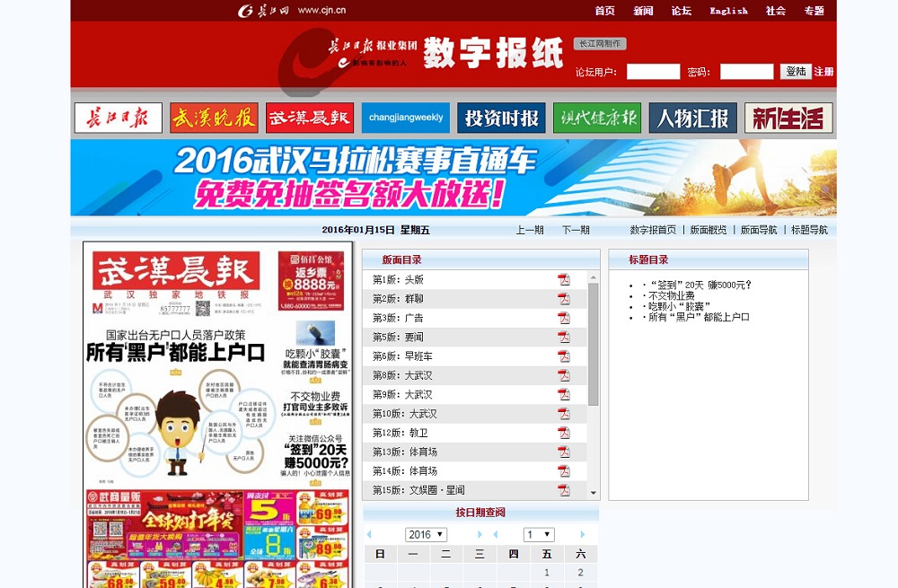Open PDF icon for 第1版 头版
Viewport: 898px width, 588px height.
564,279
